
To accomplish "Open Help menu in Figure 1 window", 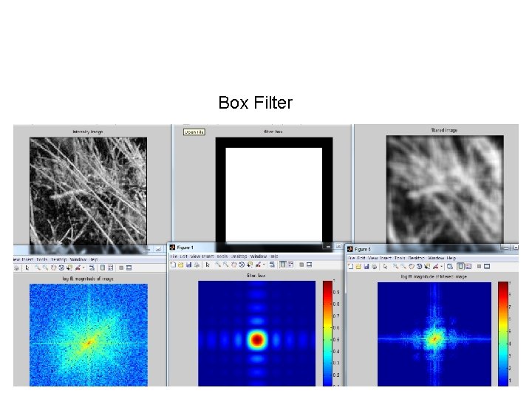I will pos(274,256).
